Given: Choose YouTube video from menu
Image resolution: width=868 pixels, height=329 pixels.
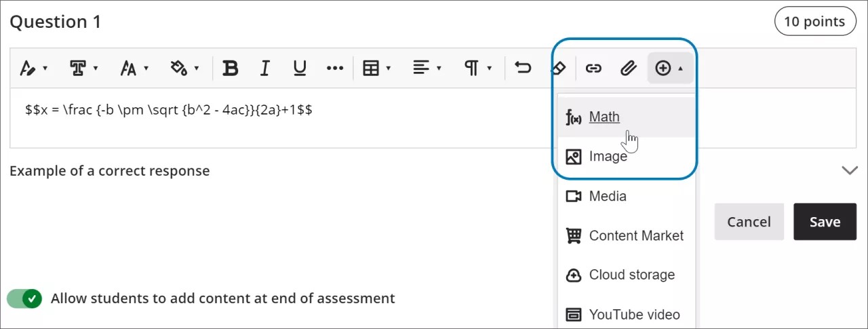Looking at the screenshot, I should 633,314.
